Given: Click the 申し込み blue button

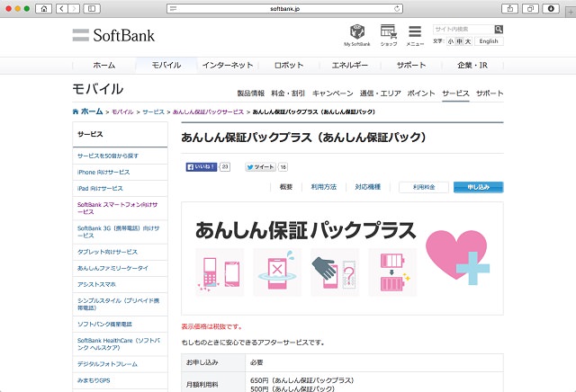Looking at the screenshot, I should [x=478, y=187].
